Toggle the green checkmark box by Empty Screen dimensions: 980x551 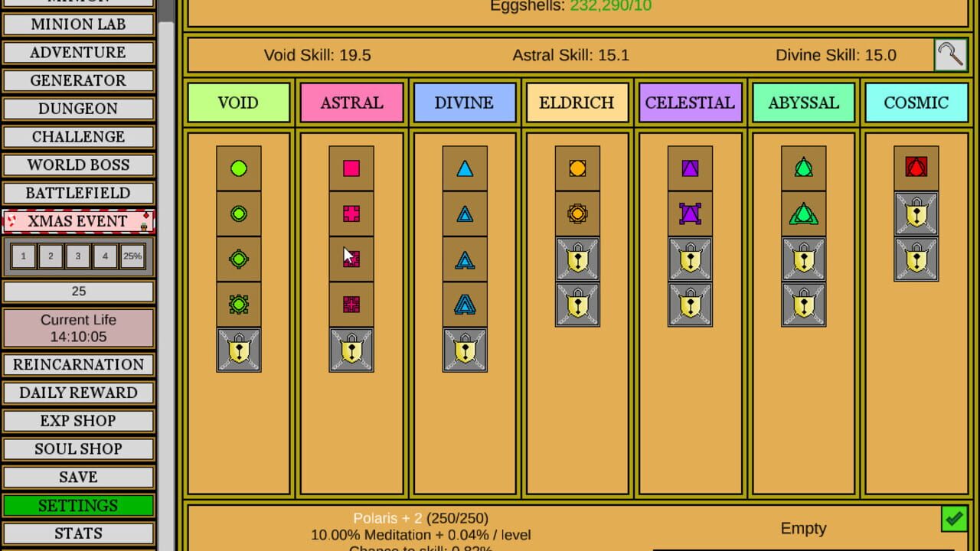click(954, 519)
